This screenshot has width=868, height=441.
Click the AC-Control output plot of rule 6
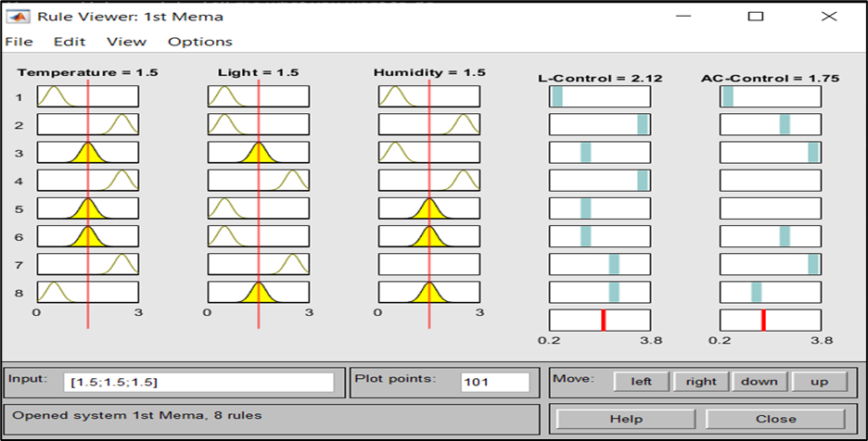771,236
